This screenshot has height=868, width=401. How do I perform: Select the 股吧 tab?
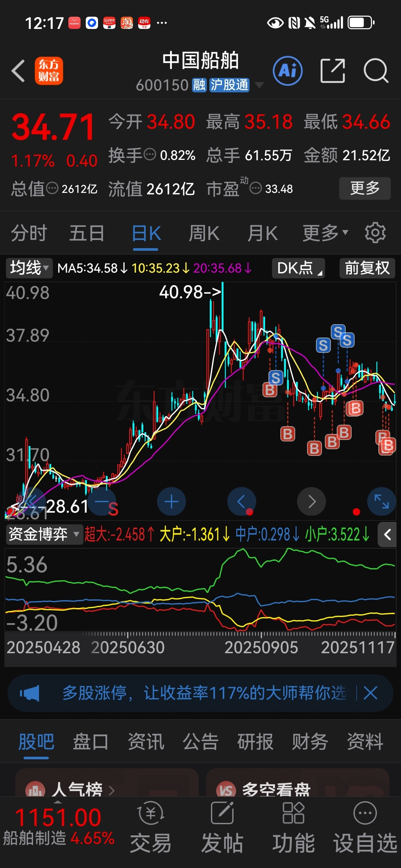click(36, 742)
